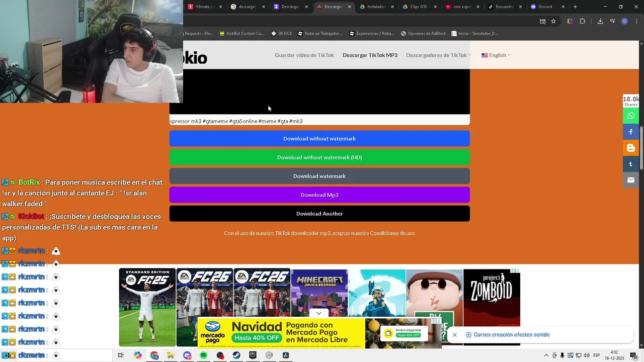The height and width of the screenshot is (362, 644).
Task: Open new browser tab with plus
Action: point(575,7)
